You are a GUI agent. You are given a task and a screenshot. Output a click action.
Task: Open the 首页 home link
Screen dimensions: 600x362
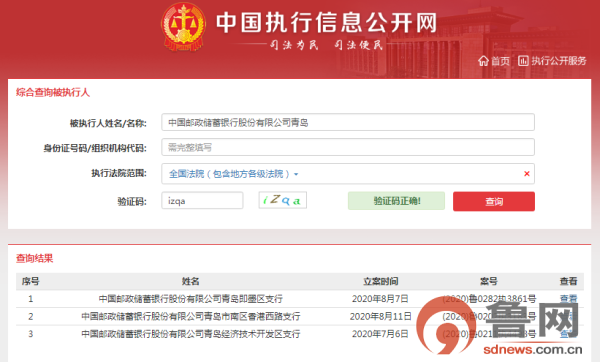500,61
